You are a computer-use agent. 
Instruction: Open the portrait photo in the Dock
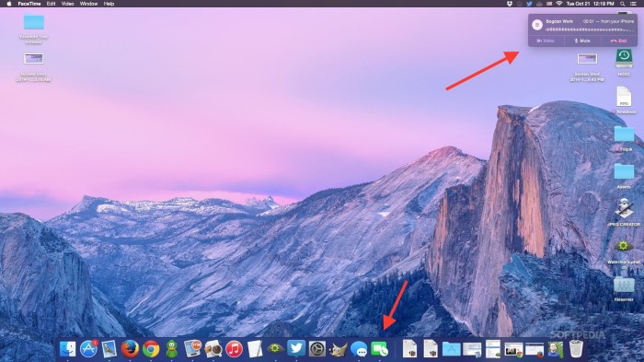coord(556,349)
